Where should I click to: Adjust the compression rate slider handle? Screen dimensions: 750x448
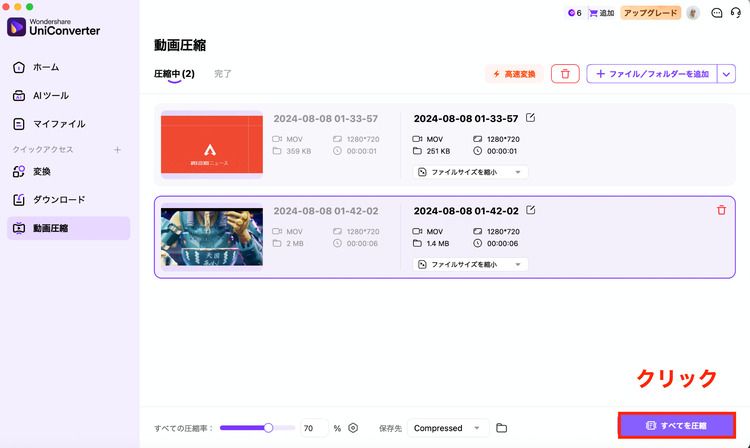point(268,428)
